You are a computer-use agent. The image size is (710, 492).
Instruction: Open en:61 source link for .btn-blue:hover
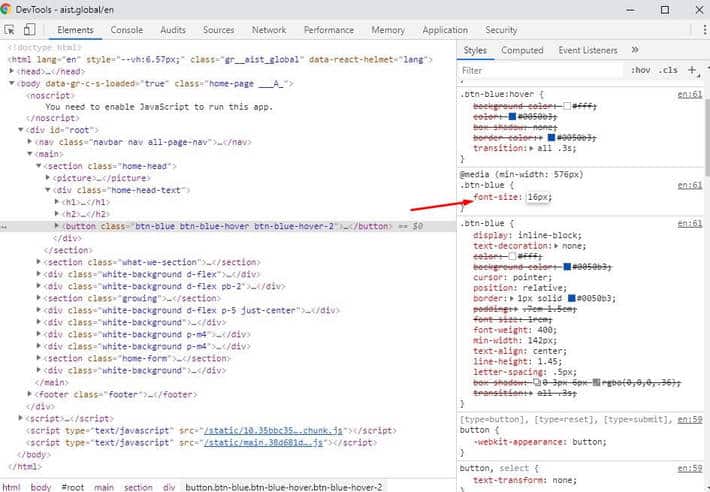pos(690,95)
